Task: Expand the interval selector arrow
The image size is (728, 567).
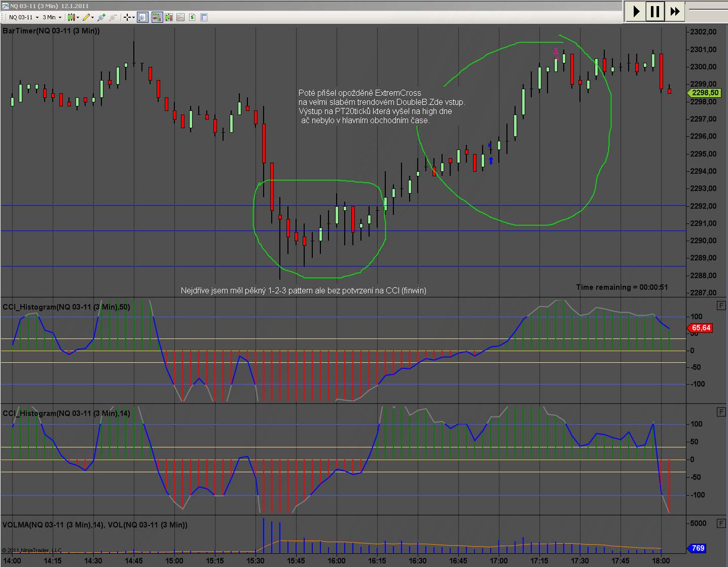Action: click(x=60, y=17)
